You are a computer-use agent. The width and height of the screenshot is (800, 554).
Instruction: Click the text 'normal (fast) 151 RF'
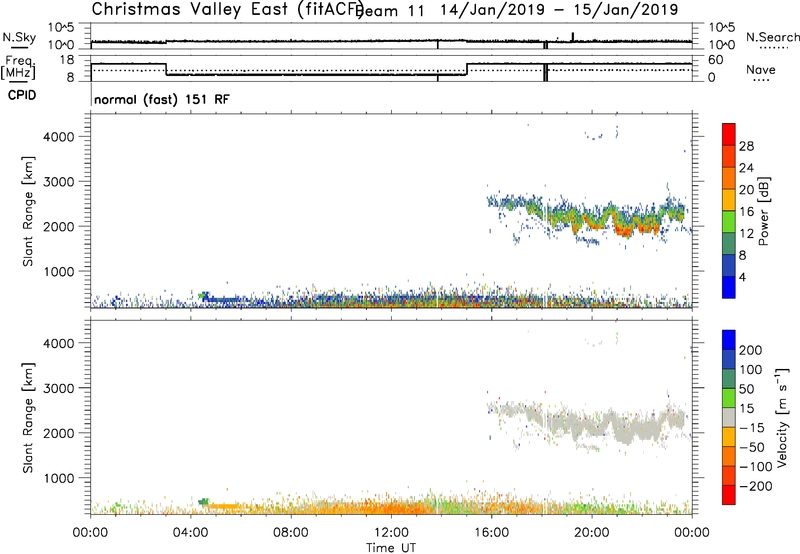[162, 99]
